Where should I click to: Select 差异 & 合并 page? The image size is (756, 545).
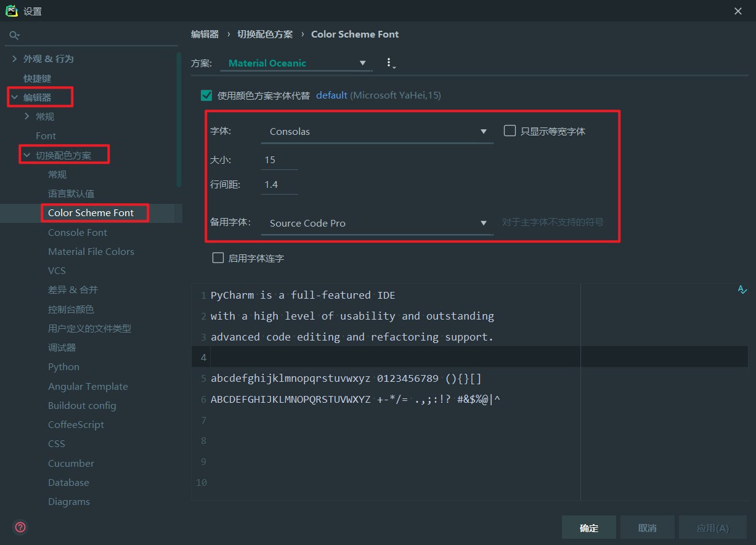pyautogui.click(x=73, y=289)
